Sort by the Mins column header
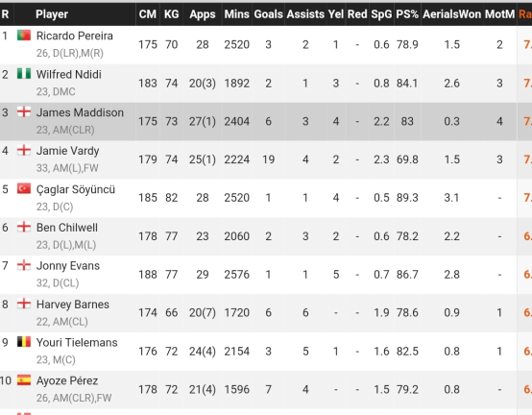 point(236,14)
